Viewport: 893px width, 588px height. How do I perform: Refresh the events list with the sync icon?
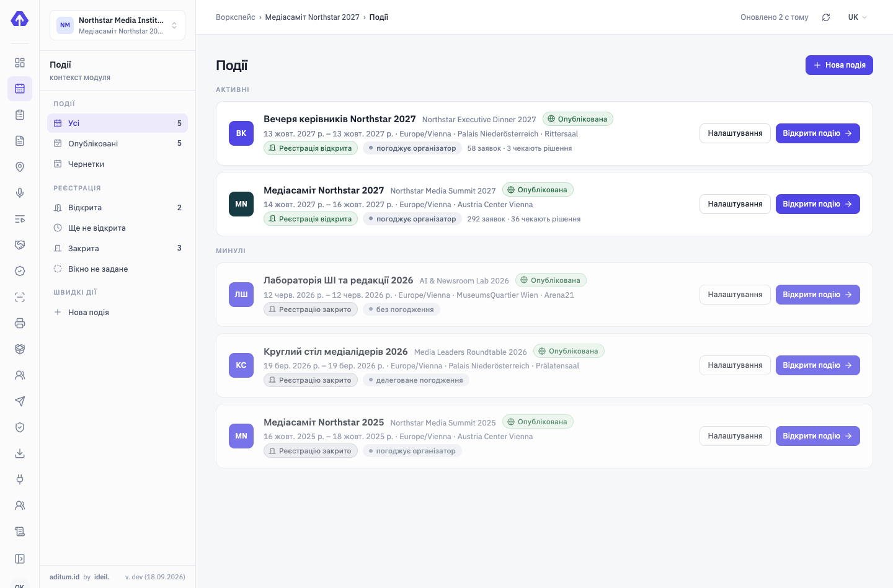coord(826,17)
